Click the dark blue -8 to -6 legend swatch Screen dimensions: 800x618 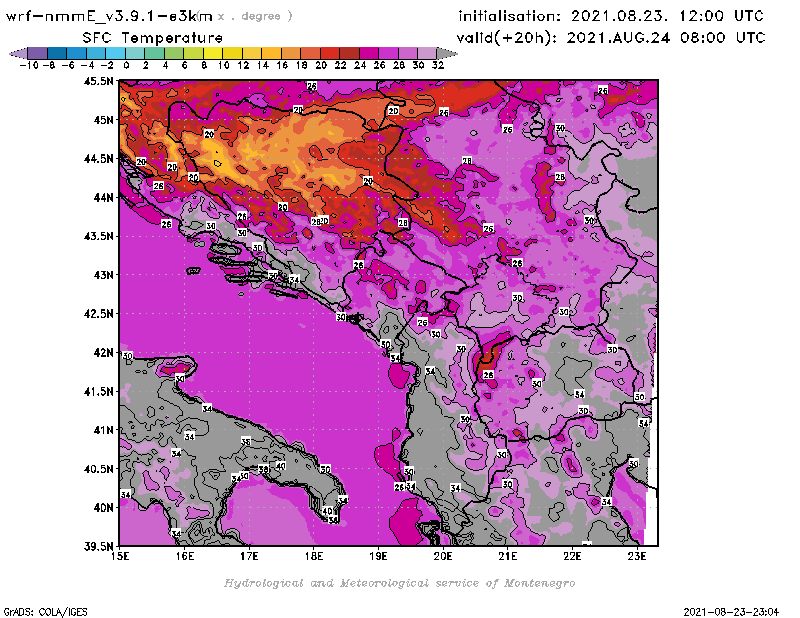57,53
